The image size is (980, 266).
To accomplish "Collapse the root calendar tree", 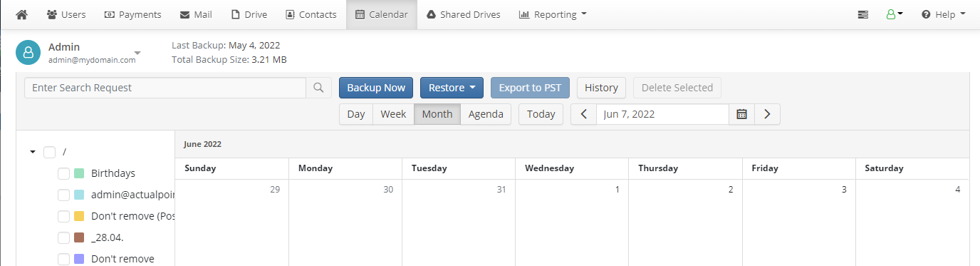I will (33, 152).
